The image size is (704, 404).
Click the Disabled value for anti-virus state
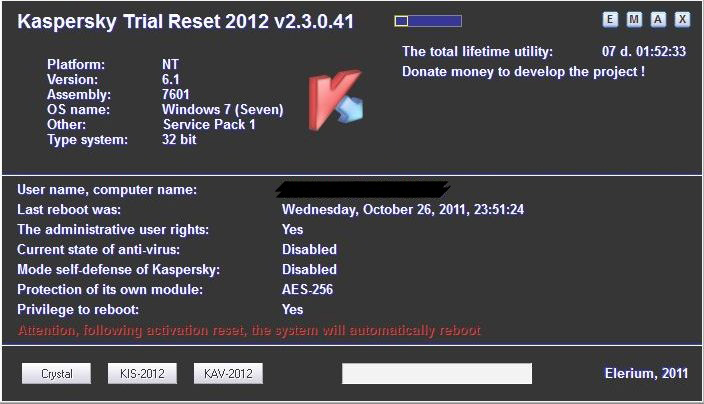[309, 250]
